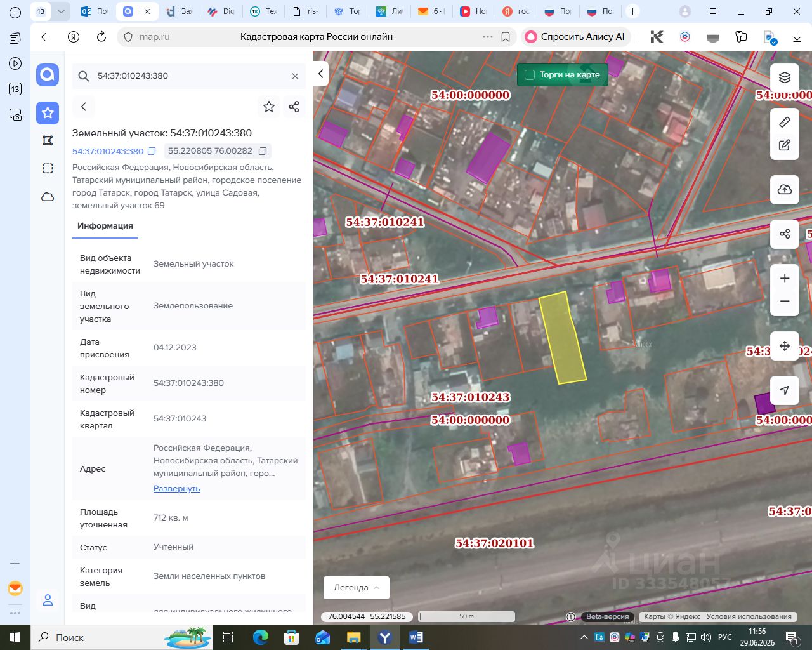Share the parcel via share icon
812x650 pixels.
click(294, 107)
